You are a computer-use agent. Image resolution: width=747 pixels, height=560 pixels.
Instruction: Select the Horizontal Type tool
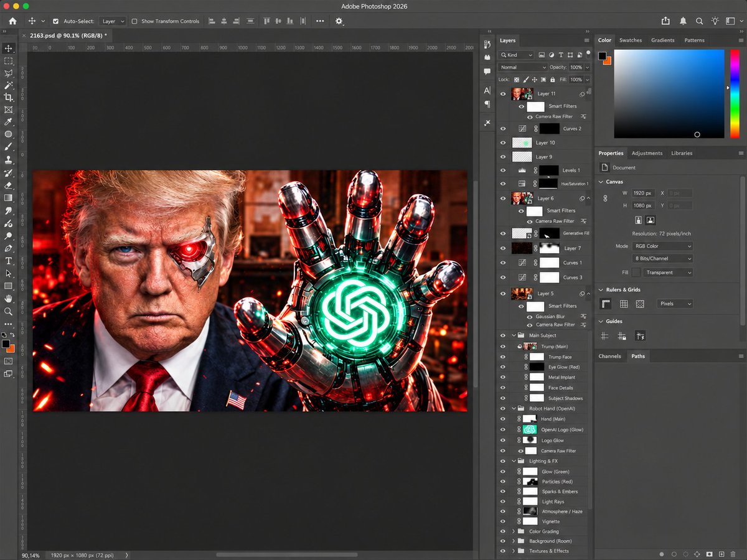pyautogui.click(x=8, y=261)
